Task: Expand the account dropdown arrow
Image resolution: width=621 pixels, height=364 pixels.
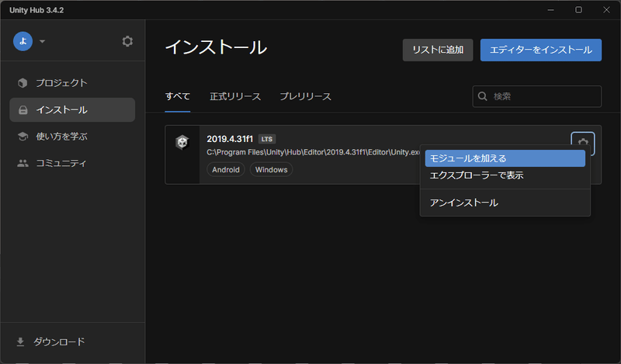Action: 43,41
